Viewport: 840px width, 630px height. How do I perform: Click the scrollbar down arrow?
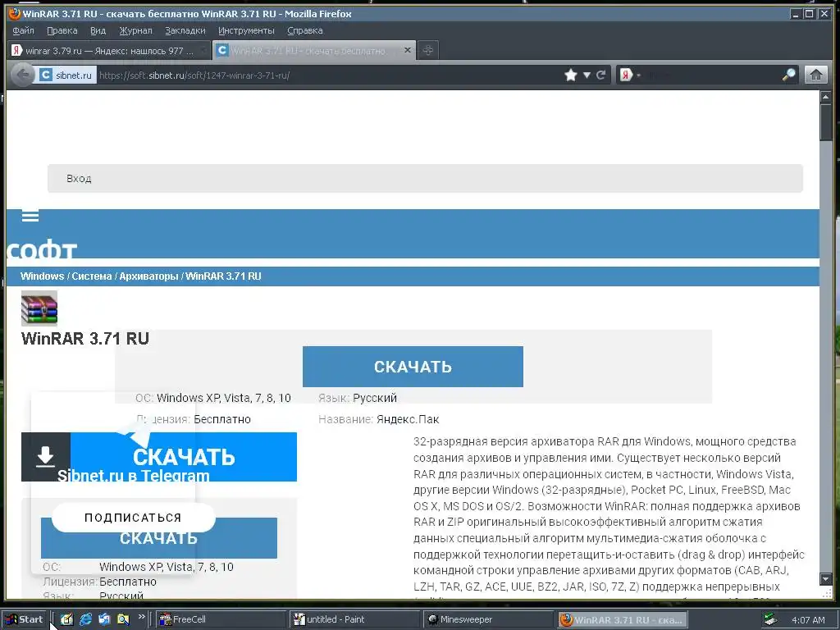(x=825, y=578)
